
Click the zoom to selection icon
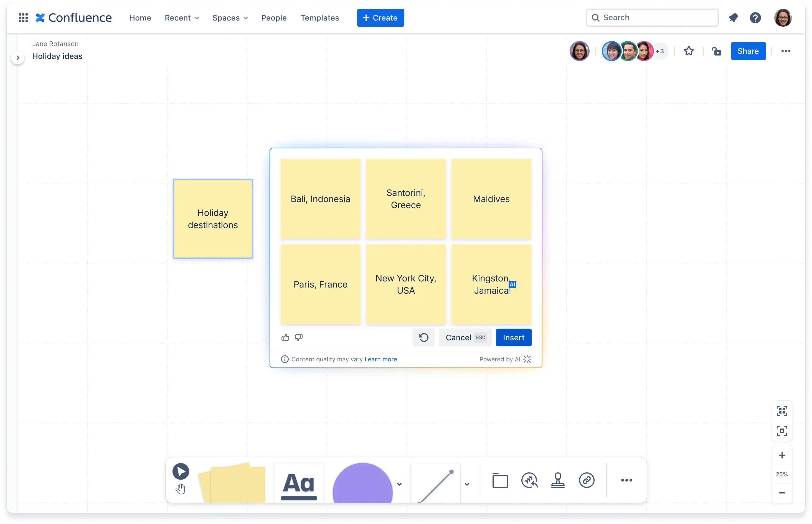point(782,430)
